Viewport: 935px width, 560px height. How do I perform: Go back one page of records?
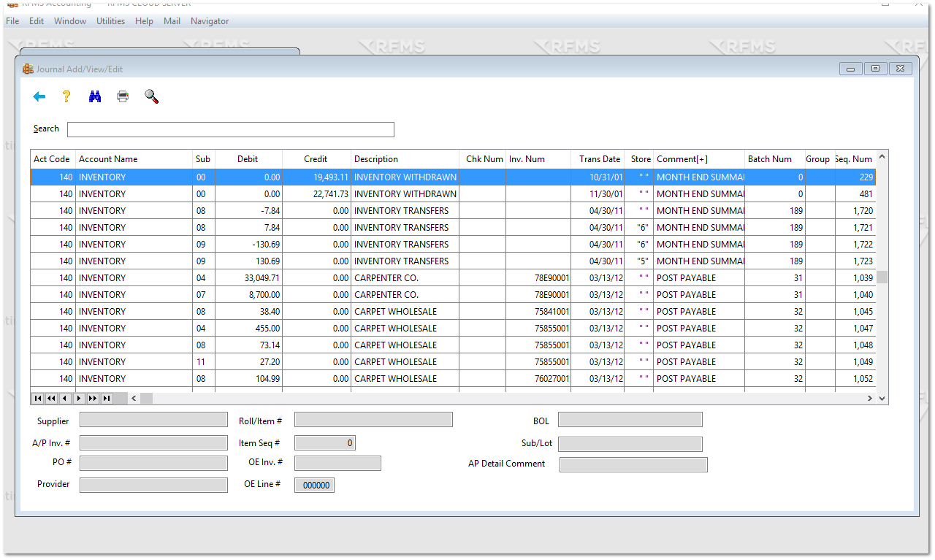(51, 398)
